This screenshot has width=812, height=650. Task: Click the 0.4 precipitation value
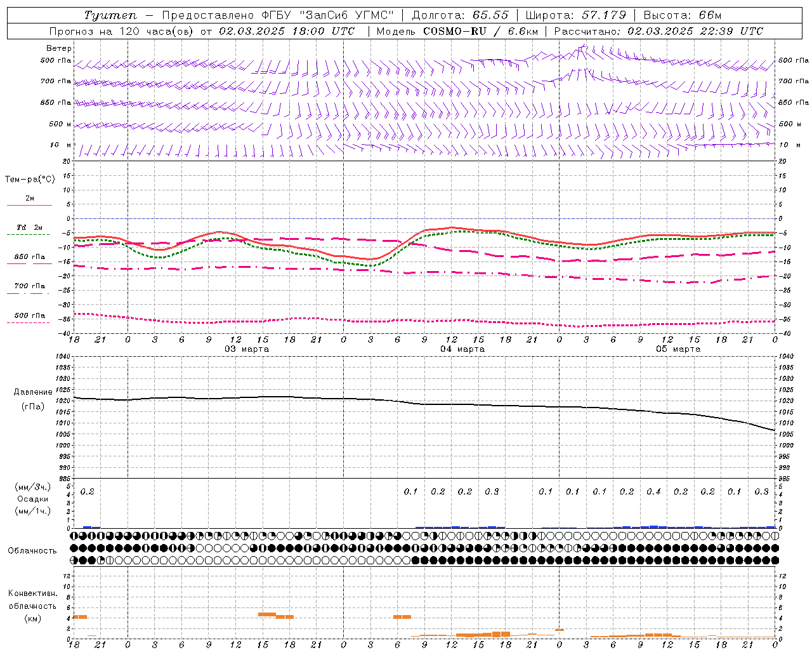[653, 491]
